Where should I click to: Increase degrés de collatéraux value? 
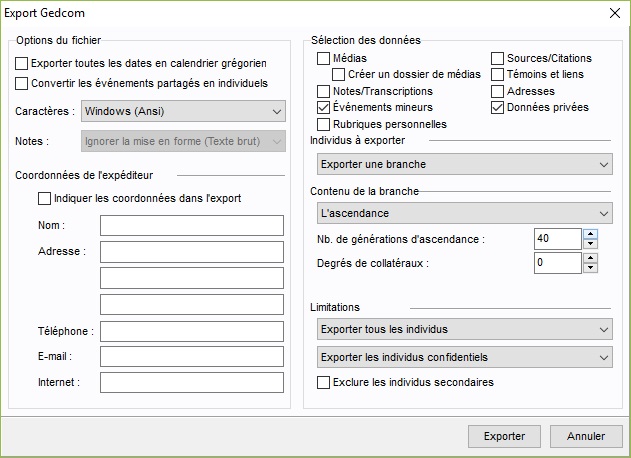tap(590, 258)
